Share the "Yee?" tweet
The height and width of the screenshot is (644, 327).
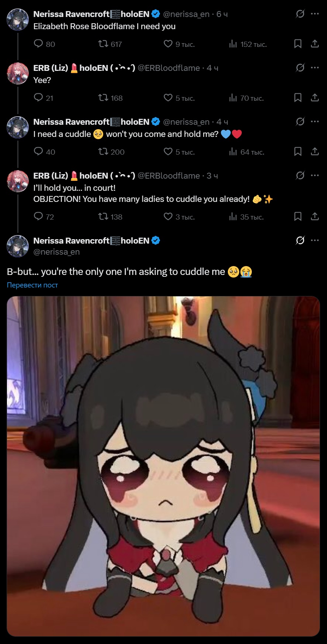(315, 98)
